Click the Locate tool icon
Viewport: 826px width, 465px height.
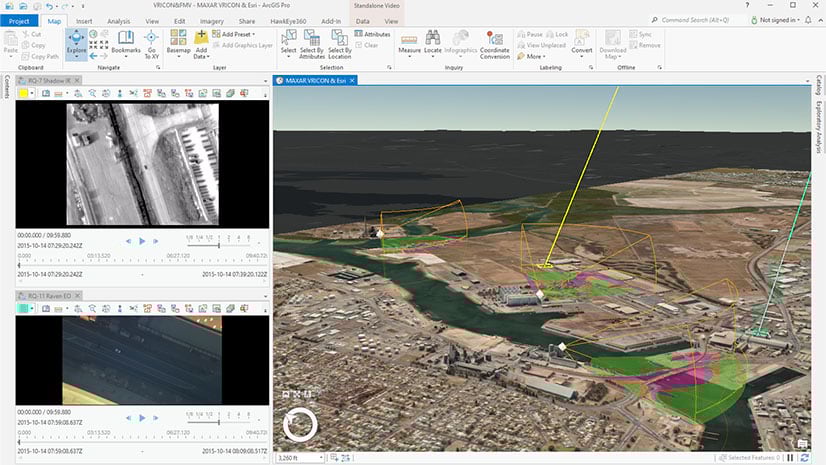[x=432, y=42]
